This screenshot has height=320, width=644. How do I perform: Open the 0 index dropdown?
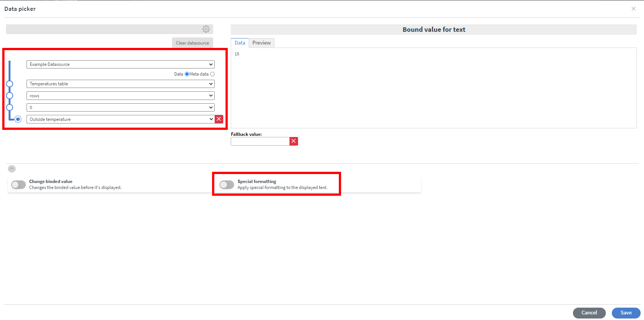(120, 107)
